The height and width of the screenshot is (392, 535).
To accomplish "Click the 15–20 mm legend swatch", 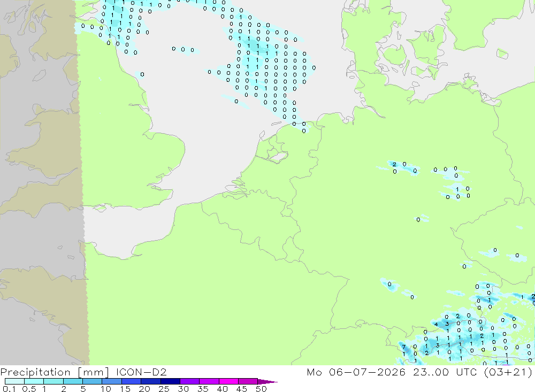I will tap(131, 381).
